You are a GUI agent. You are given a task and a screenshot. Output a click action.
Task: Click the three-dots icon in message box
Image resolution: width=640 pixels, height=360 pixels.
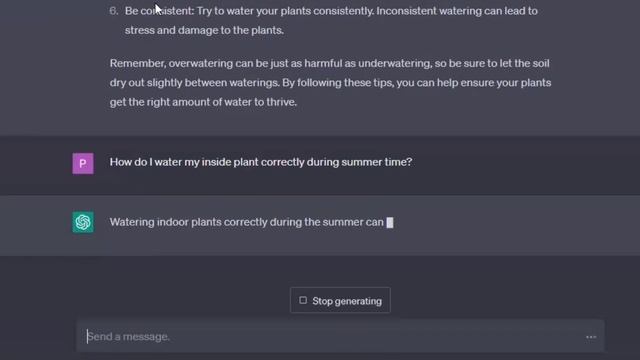coord(591,337)
